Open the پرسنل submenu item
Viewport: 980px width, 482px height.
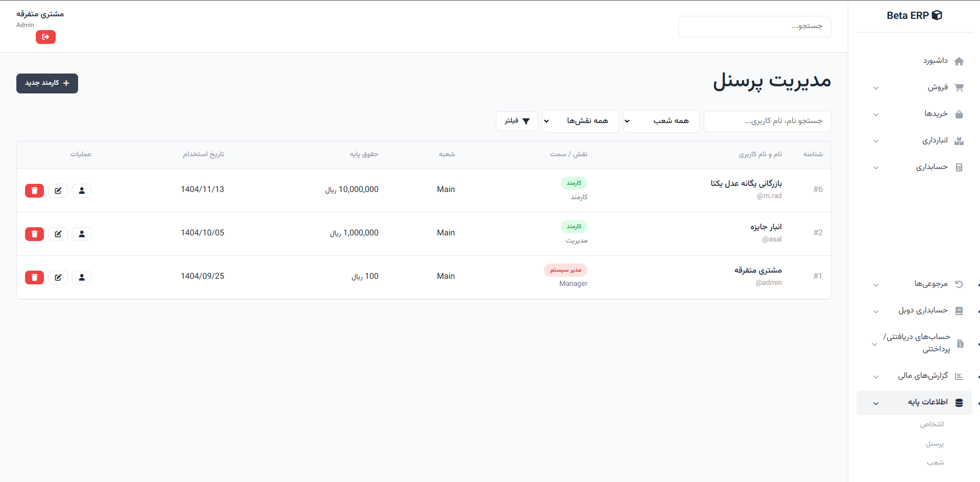click(935, 444)
